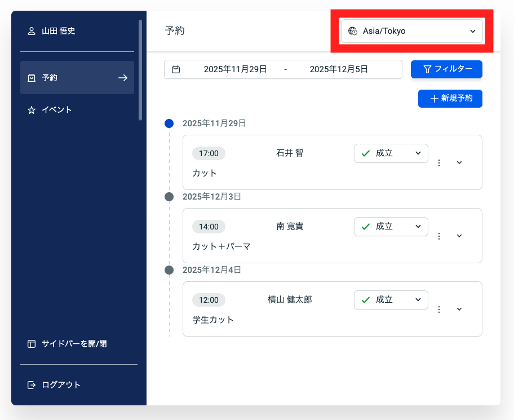The width and height of the screenshot is (514, 420).
Task: Toggle sidebar with サイドバーを開/閉
Action: [68, 344]
